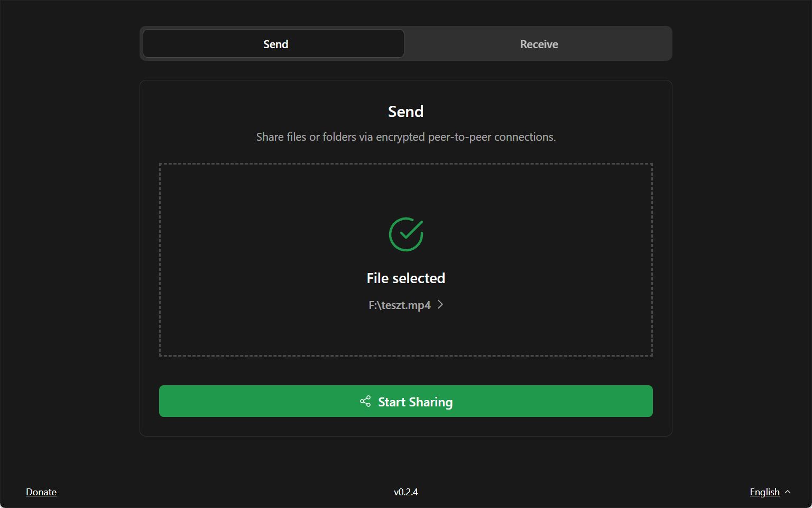Click the "File selected" status text

(406, 278)
